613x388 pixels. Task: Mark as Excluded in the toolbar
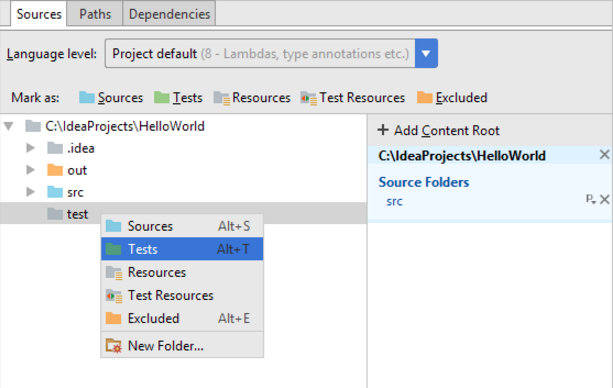(x=452, y=97)
